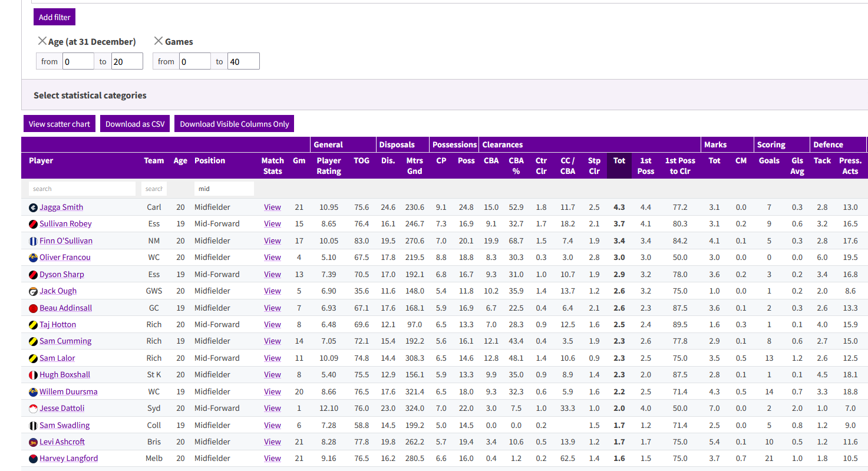The image size is (868, 471).
Task: Click Richmond logo beside Sam Cumming
Action: coord(33,341)
